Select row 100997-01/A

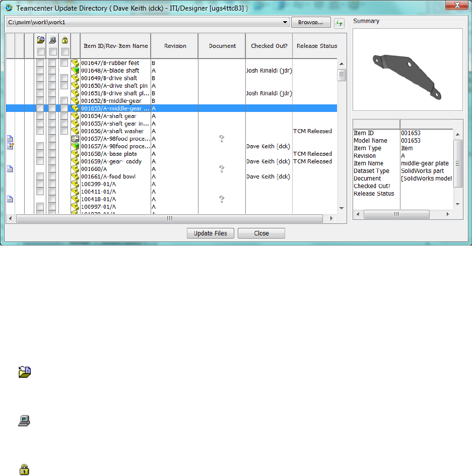pyautogui.click(x=171, y=207)
